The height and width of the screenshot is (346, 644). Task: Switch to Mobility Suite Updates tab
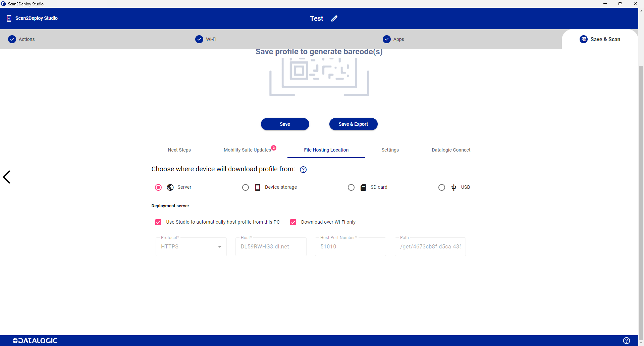[247, 150]
